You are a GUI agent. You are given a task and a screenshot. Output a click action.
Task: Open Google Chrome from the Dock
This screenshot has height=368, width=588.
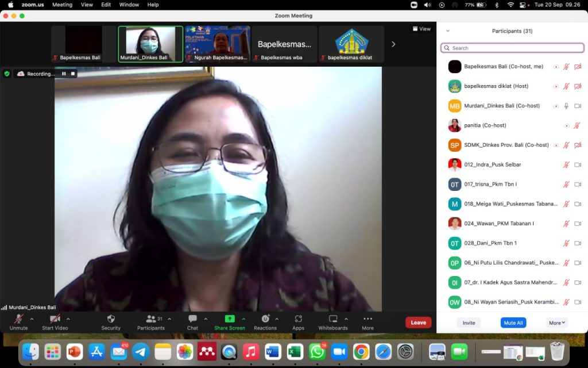point(361,352)
